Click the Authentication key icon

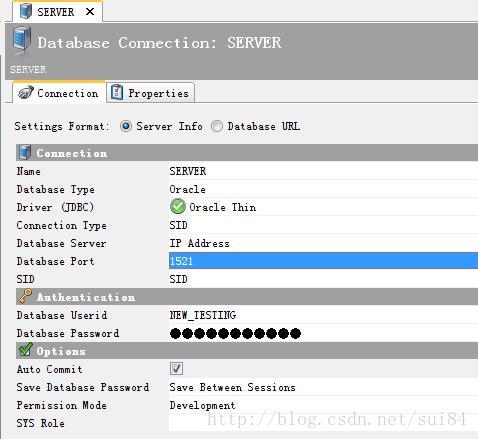coord(25,296)
